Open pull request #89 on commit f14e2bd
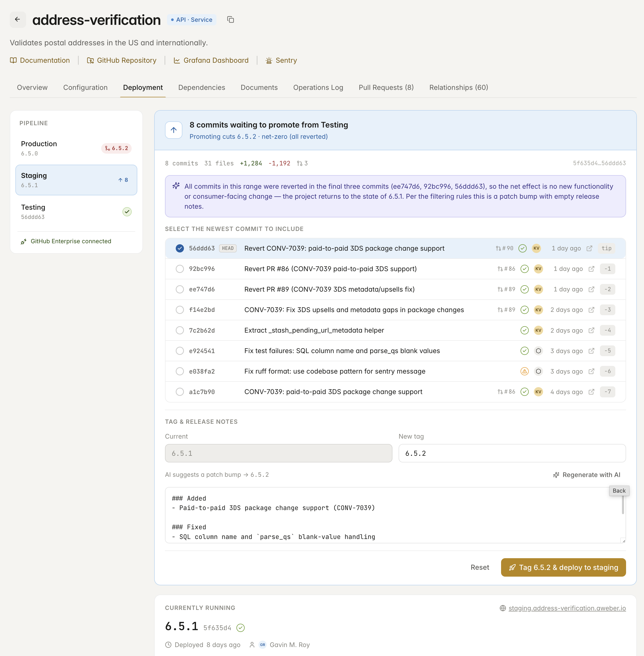This screenshot has width=644, height=656. tap(506, 310)
